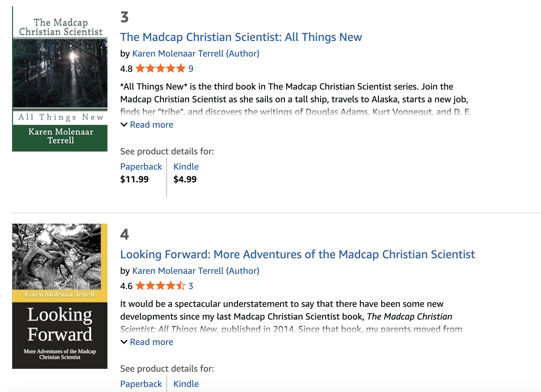The width and height of the screenshot is (541, 392).
Task: Select Paperback format for Looking Forward
Action: pyautogui.click(x=141, y=384)
